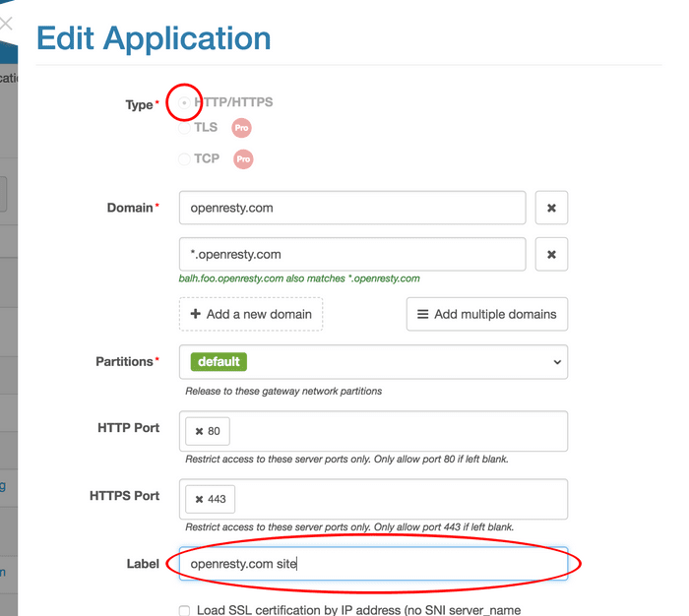Viewport: 689px width, 616px height.
Task: Click inside the HTTP Port field
Action: click(373, 431)
